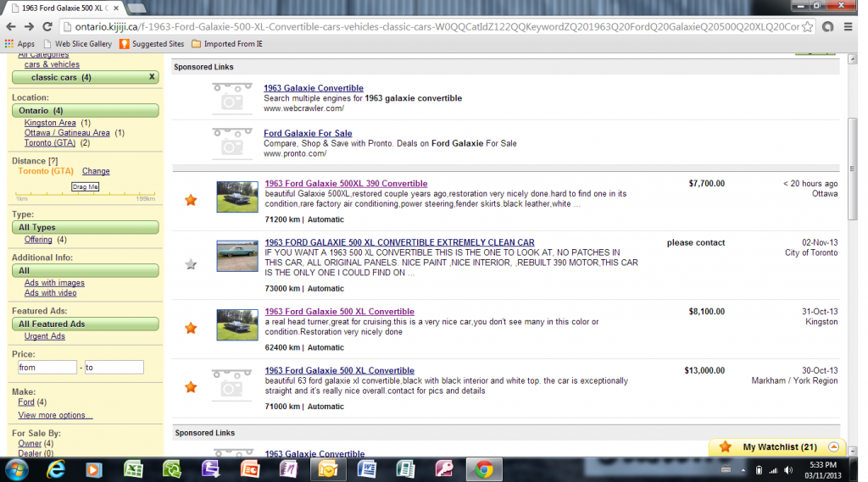This screenshot has width=868, height=482.
Task: Click the Price 'from' input field
Action: pos(47,368)
